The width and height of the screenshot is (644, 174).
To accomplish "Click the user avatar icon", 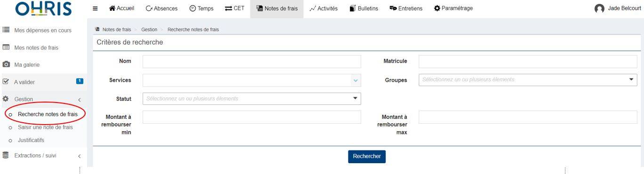I will (x=599, y=8).
